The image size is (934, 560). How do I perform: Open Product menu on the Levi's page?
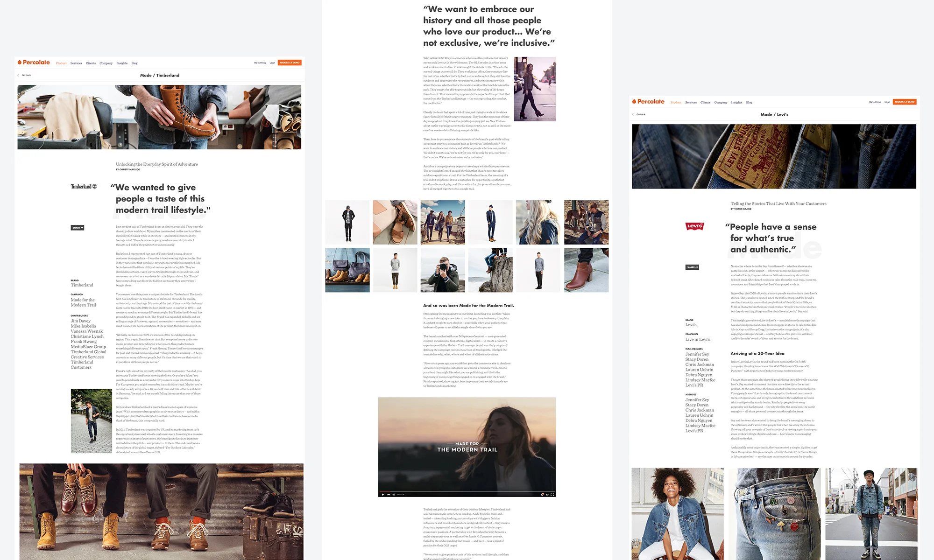(x=676, y=102)
